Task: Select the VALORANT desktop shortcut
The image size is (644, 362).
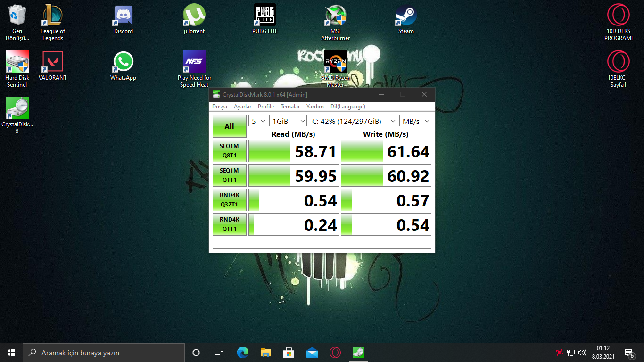Action: tap(53, 66)
